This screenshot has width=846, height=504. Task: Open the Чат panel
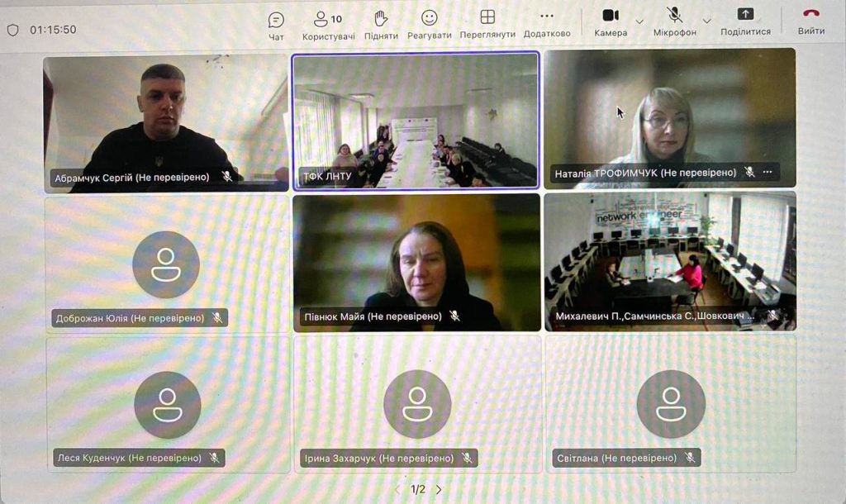click(x=276, y=23)
